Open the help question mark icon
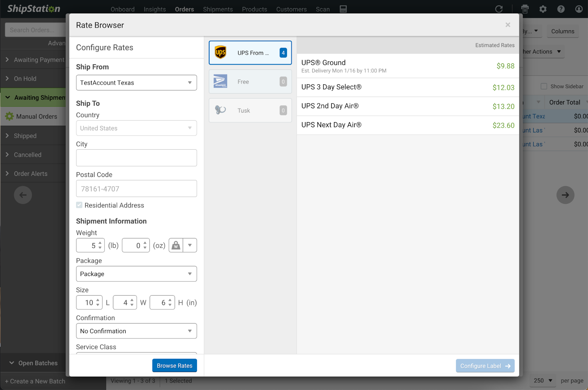 click(561, 9)
